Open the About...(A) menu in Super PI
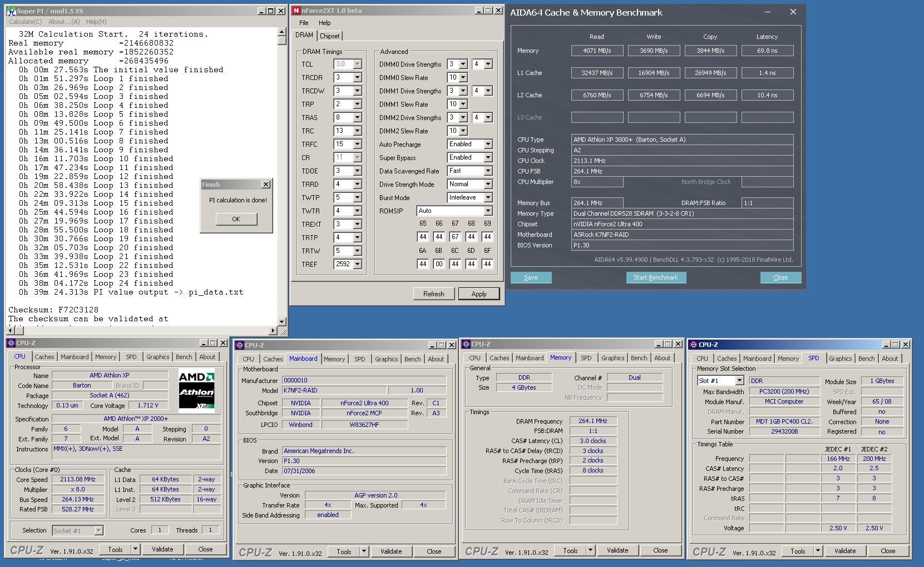 (x=64, y=22)
